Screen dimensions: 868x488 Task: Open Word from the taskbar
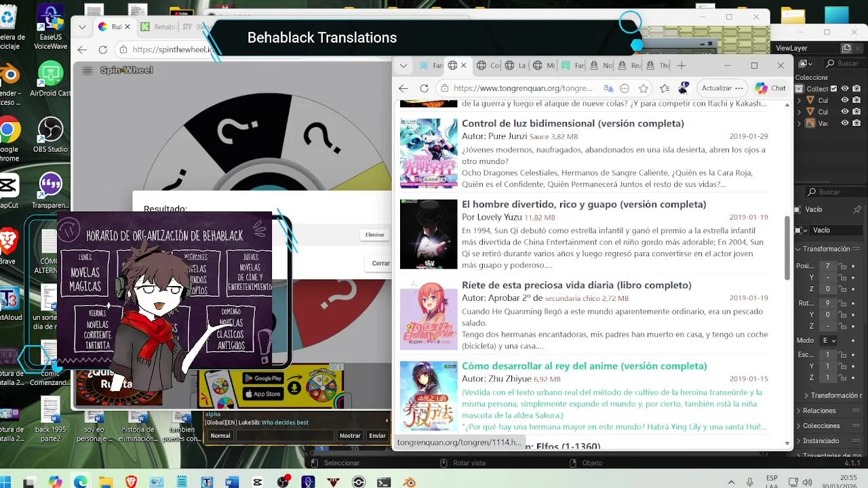(232, 482)
